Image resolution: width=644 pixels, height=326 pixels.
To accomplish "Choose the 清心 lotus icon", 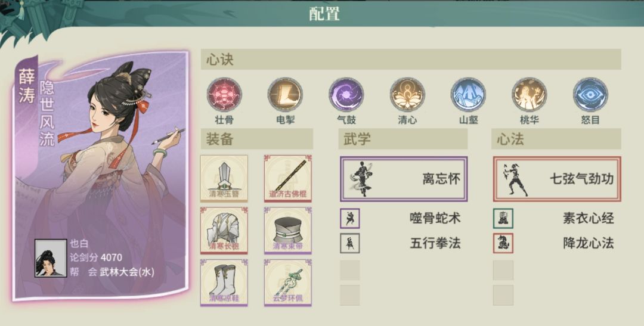I will pyautogui.click(x=407, y=95).
